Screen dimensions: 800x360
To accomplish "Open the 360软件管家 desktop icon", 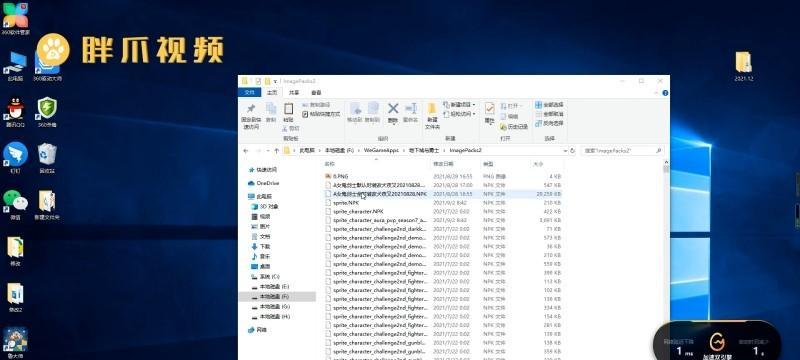I will 15,18.
